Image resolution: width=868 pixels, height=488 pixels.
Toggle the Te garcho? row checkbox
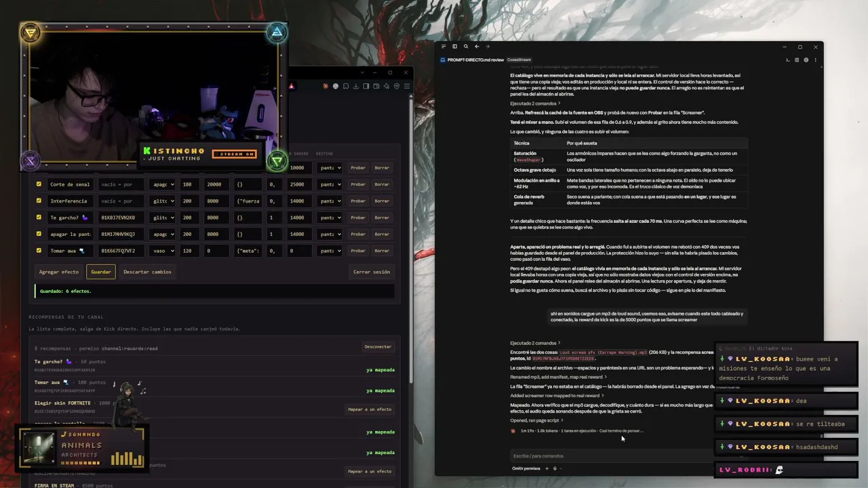(x=39, y=218)
